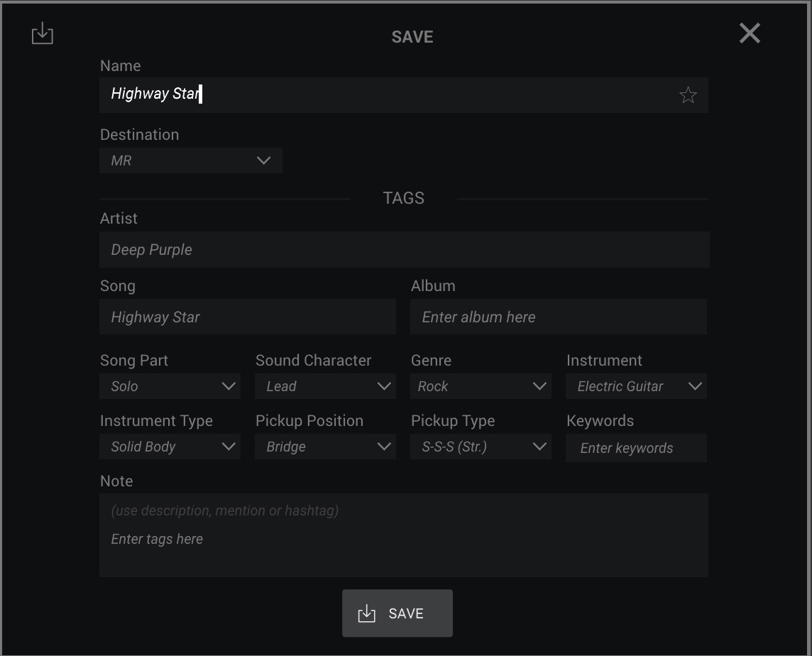This screenshot has width=812, height=656.
Task: Open the Genre dropdown set to Rock
Action: pos(481,386)
